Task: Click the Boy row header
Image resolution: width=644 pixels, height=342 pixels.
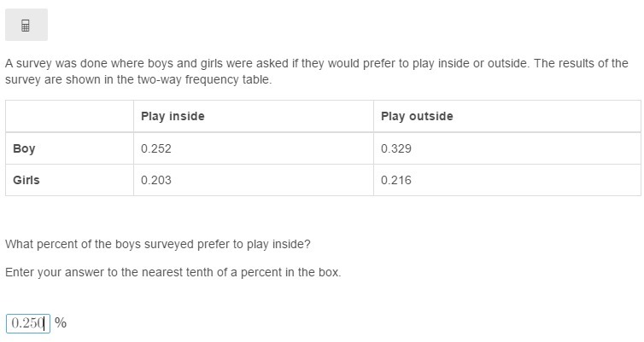Action: (x=24, y=148)
